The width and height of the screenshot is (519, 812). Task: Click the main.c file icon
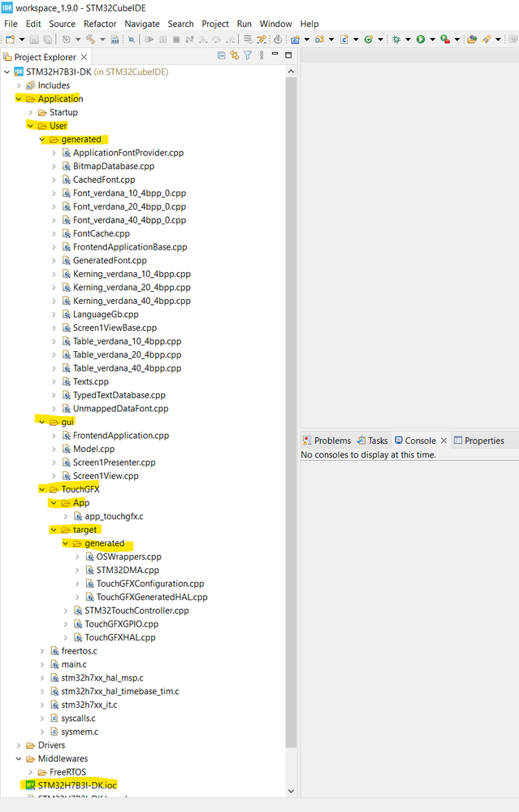click(x=54, y=664)
